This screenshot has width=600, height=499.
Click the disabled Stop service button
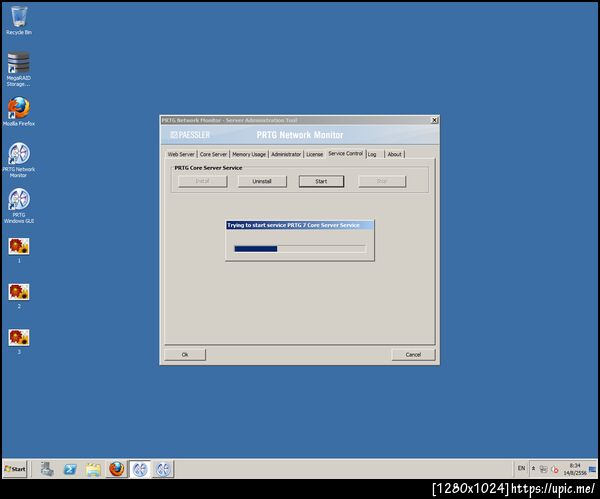382,181
